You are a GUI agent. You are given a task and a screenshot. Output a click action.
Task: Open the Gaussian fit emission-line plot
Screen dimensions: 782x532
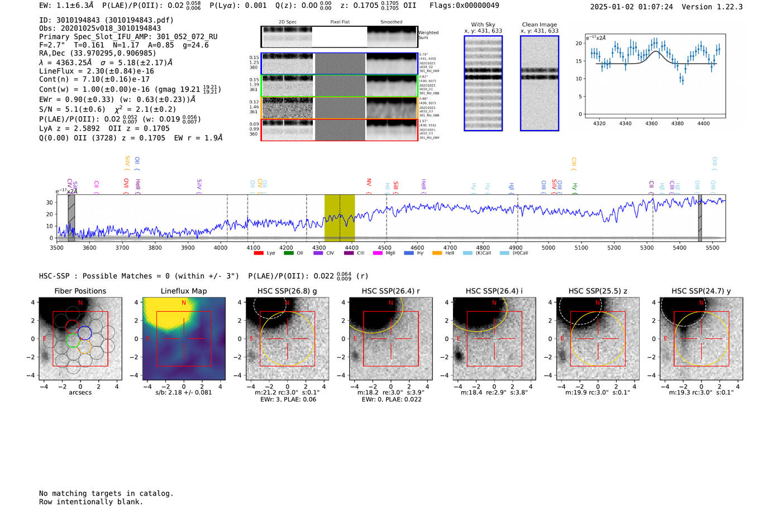655,76
